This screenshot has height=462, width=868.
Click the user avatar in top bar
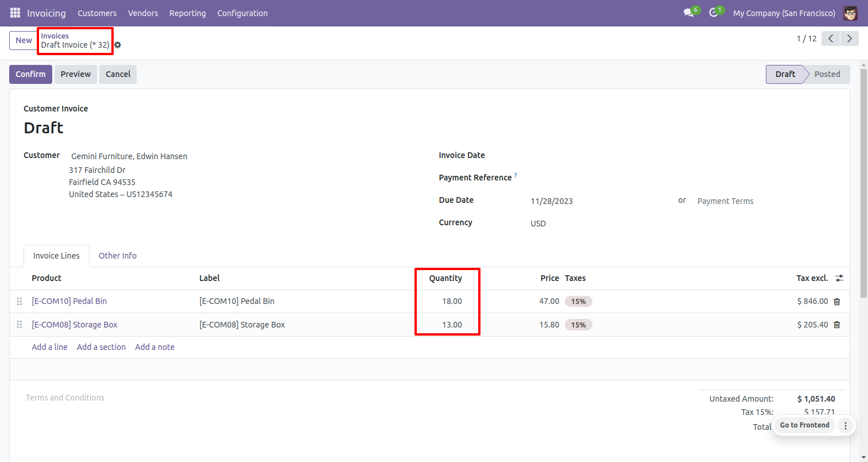850,13
